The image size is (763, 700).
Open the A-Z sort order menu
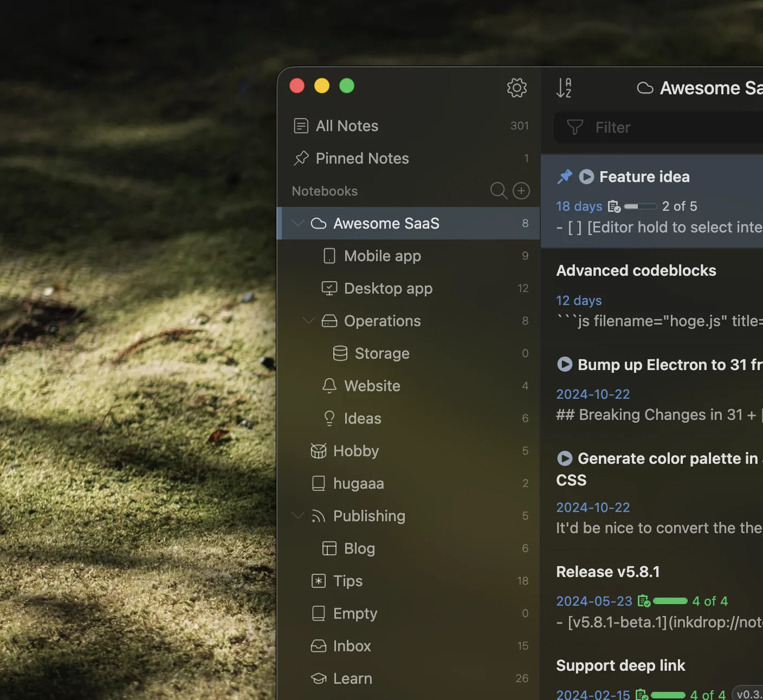pyautogui.click(x=564, y=88)
